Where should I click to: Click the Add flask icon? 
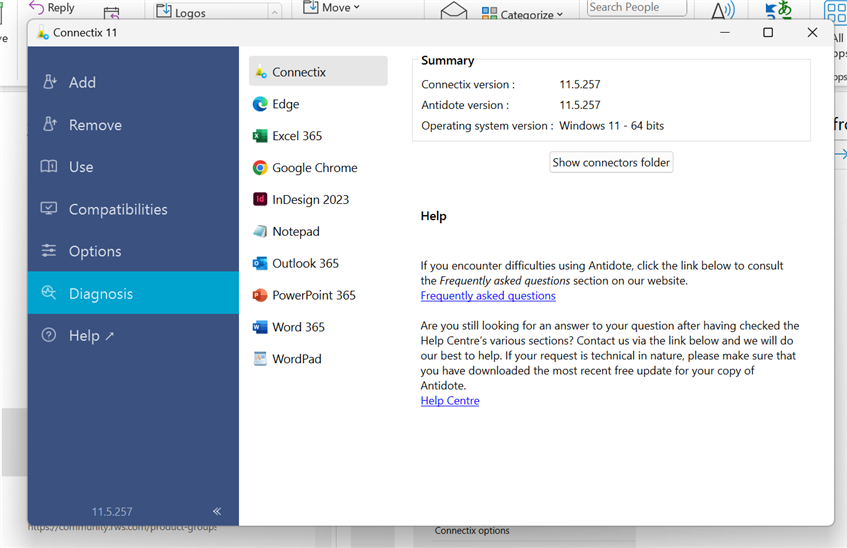(x=49, y=82)
